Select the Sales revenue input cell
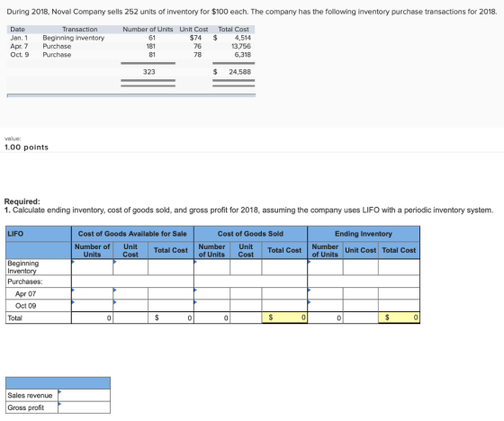 84,395
